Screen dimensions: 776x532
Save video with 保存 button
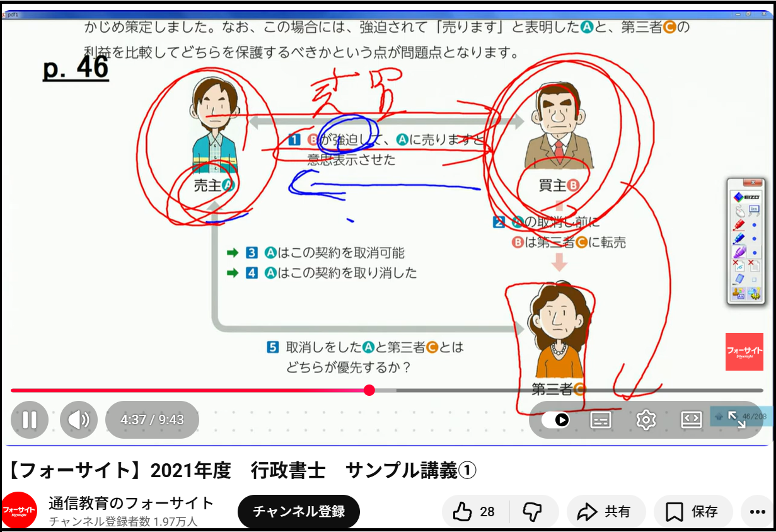(693, 512)
